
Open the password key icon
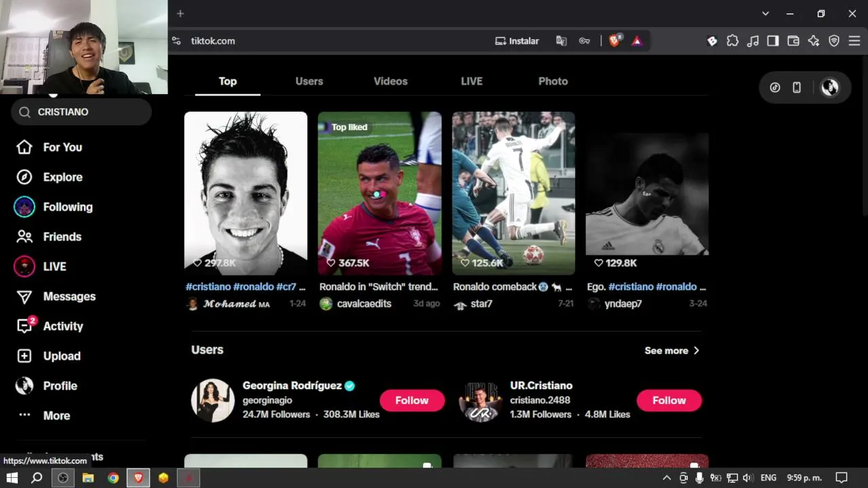pyautogui.click(x=584, y=41)
